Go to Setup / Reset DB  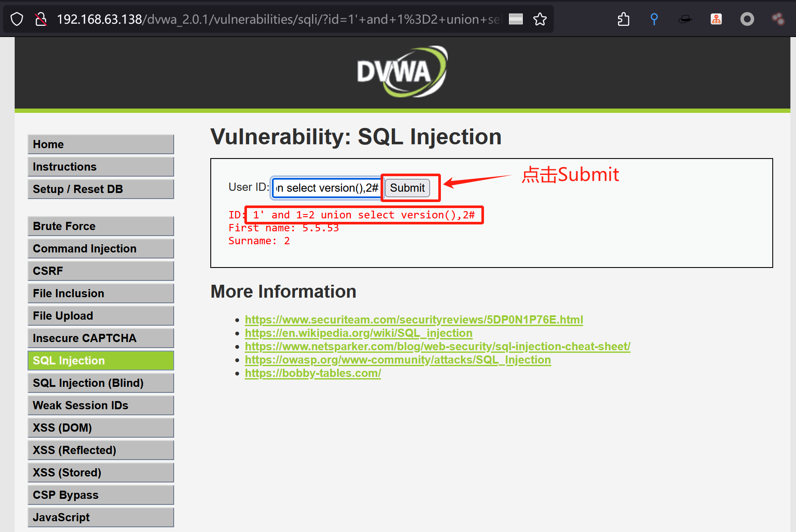point(101,189)
